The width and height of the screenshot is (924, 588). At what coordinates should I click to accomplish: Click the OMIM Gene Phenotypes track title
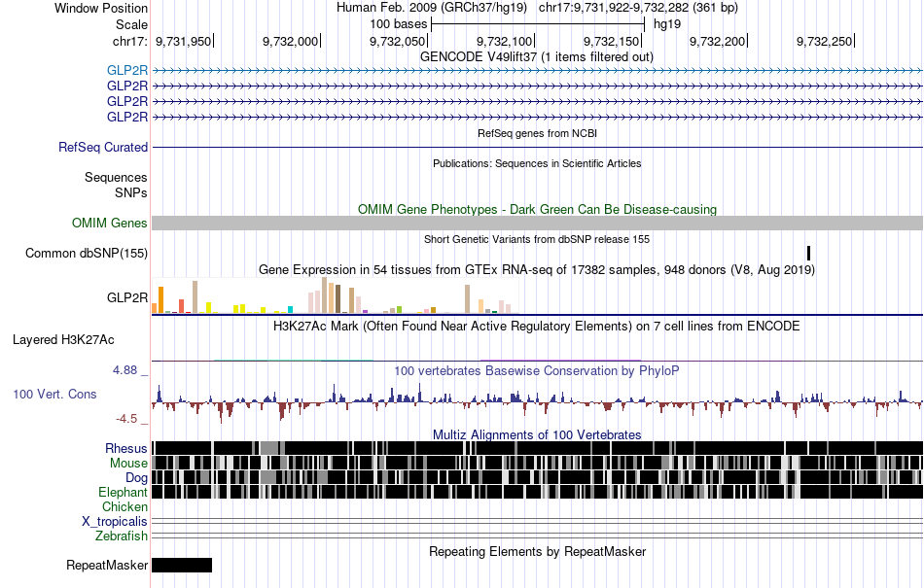coord(538,210)
